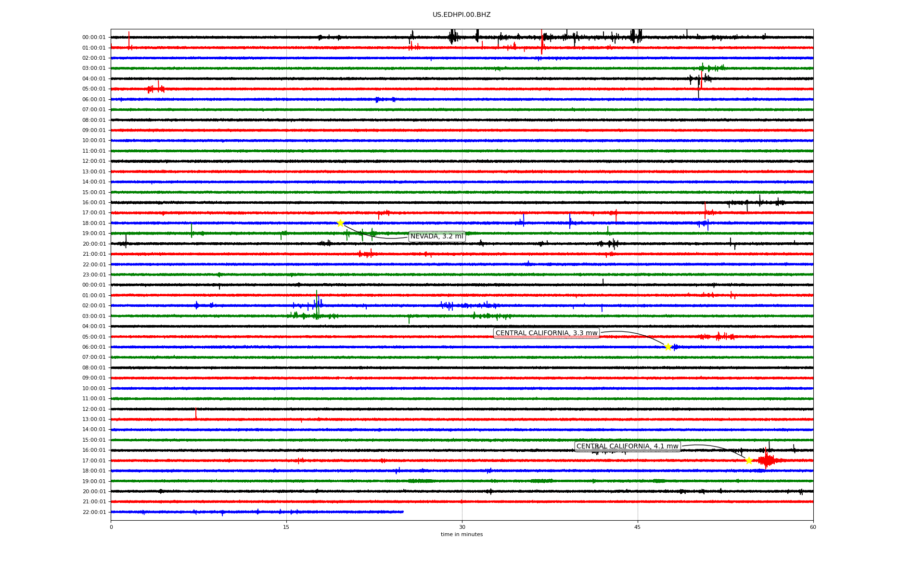The image size is (924, 578).
Task: Click the yellow star on the 4.1 mw event
Action: (749, 461)
